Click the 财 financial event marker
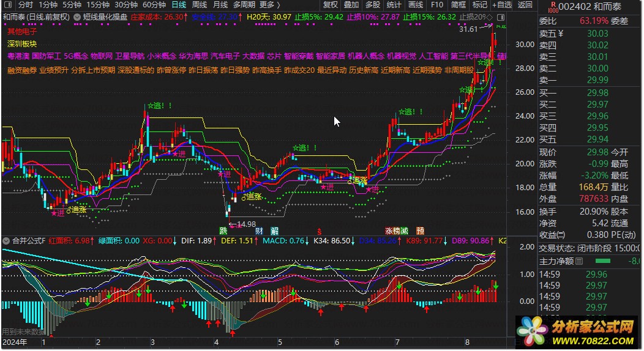 [259, 231]
